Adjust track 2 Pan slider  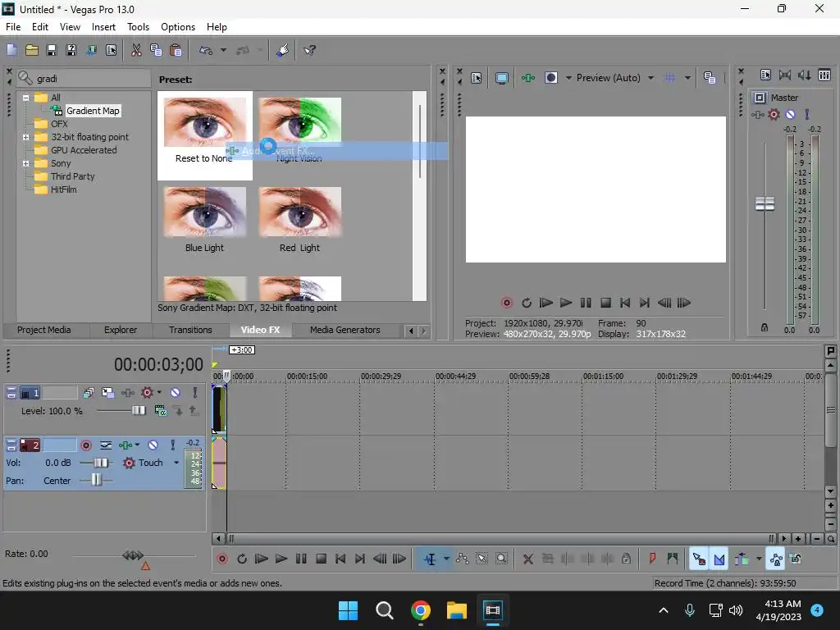click(96, 480)
